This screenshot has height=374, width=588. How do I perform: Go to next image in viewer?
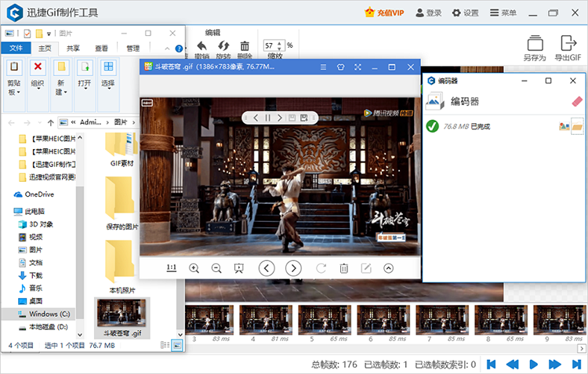293,268
